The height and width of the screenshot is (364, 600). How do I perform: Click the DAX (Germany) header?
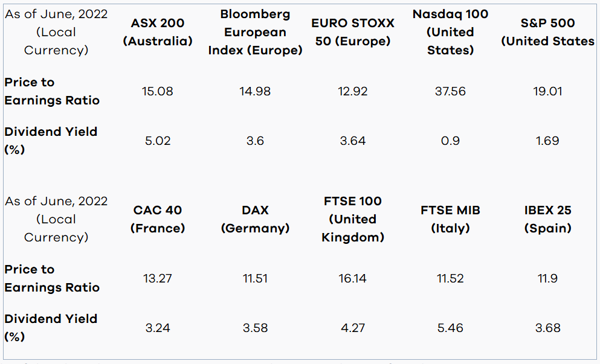(255, 219)
